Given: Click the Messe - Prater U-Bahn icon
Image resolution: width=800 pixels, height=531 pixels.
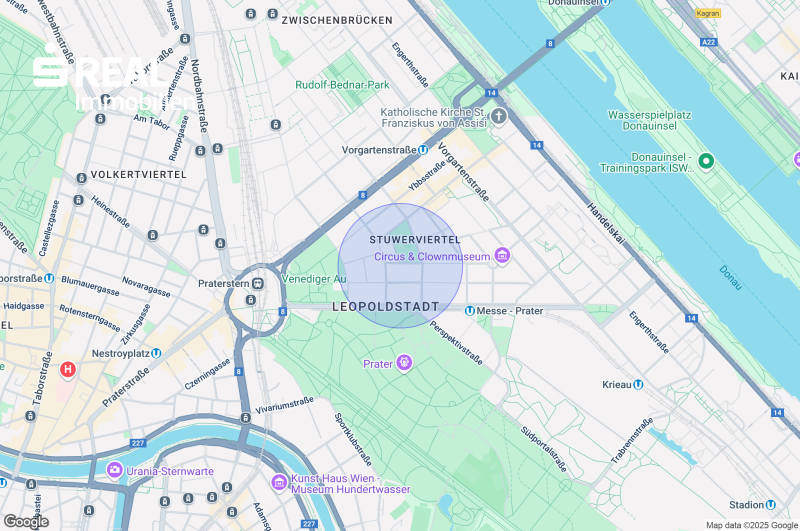Looking at the screenshot, I should point(470,311).
